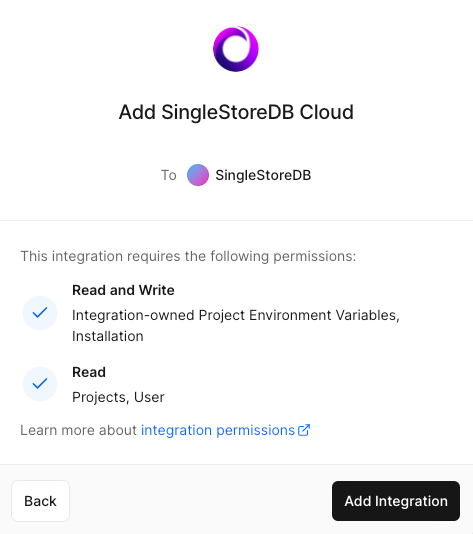Click the external link arrow icon
This screenshot has height=534, width=473.
pos(304,430)
